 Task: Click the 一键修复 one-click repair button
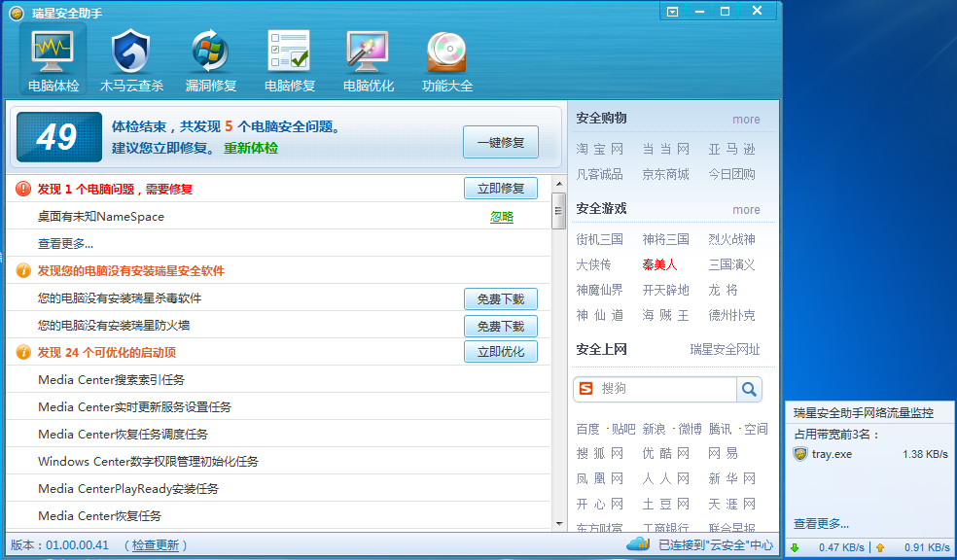click(501, 142)
